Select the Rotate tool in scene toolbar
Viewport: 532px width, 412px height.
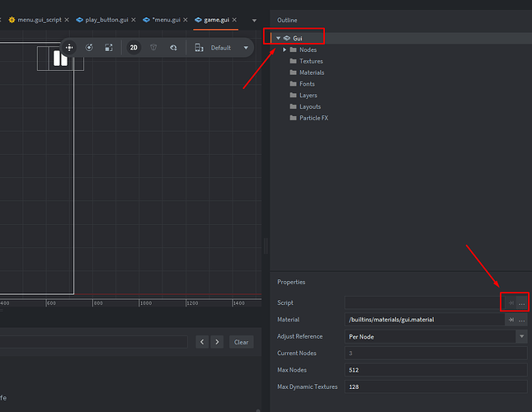[x=89, y=48]
